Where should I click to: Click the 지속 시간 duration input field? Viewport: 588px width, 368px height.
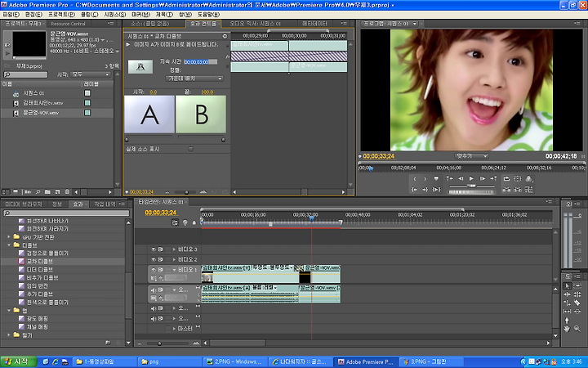(201, 62)
